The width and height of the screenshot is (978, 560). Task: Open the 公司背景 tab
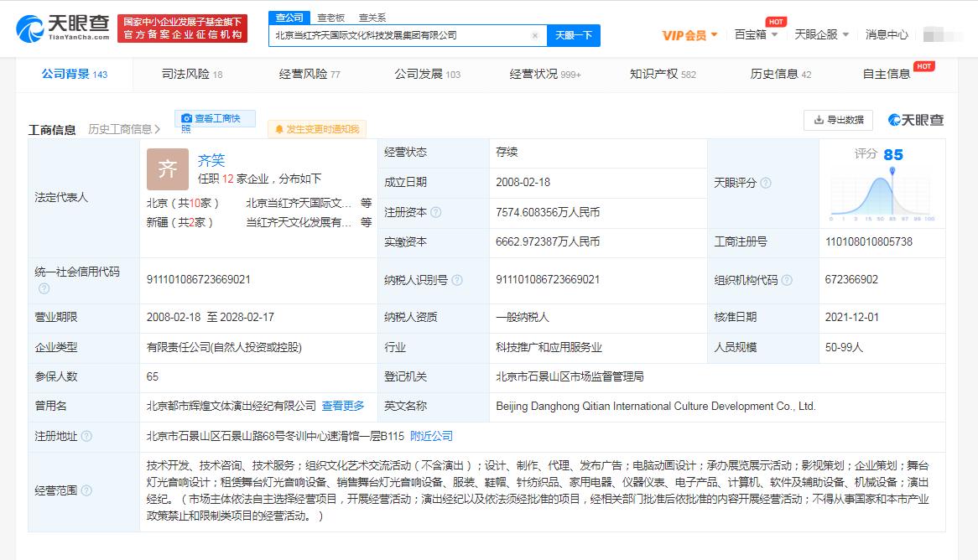[x=74, y=75]
